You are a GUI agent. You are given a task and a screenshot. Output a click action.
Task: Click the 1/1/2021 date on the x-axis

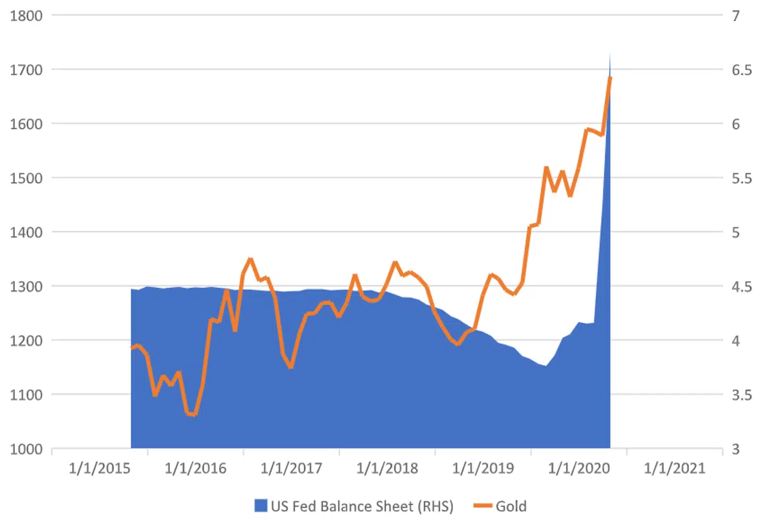[x=675, y=468]
